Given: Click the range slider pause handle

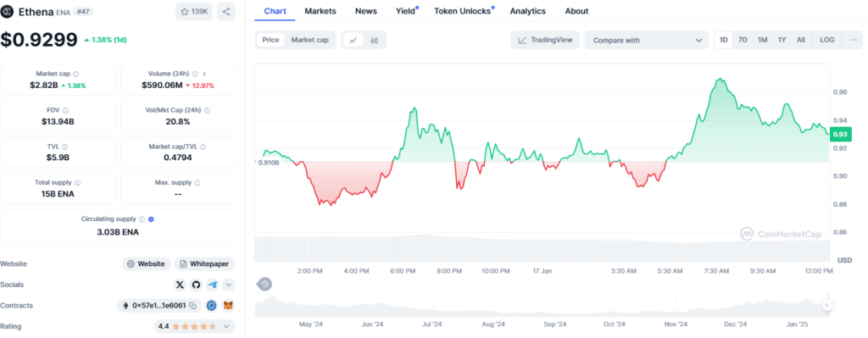Looking at the screenshot, I should click(x=826, y=305).
